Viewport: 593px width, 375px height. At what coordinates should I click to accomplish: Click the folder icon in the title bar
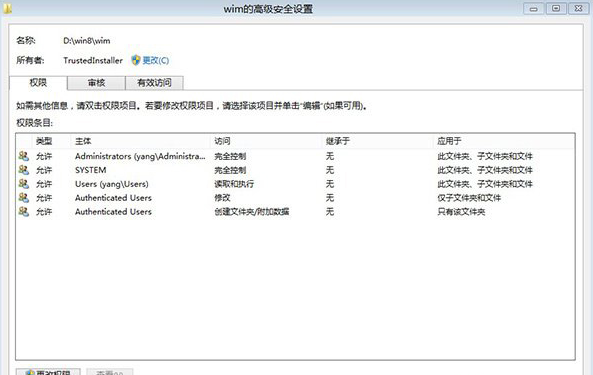7,8
